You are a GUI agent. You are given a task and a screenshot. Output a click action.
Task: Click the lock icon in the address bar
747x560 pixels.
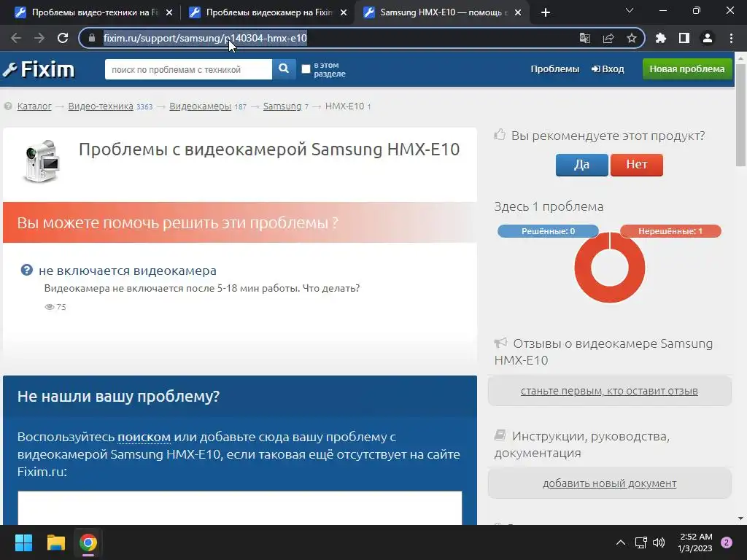pos(92,38)
